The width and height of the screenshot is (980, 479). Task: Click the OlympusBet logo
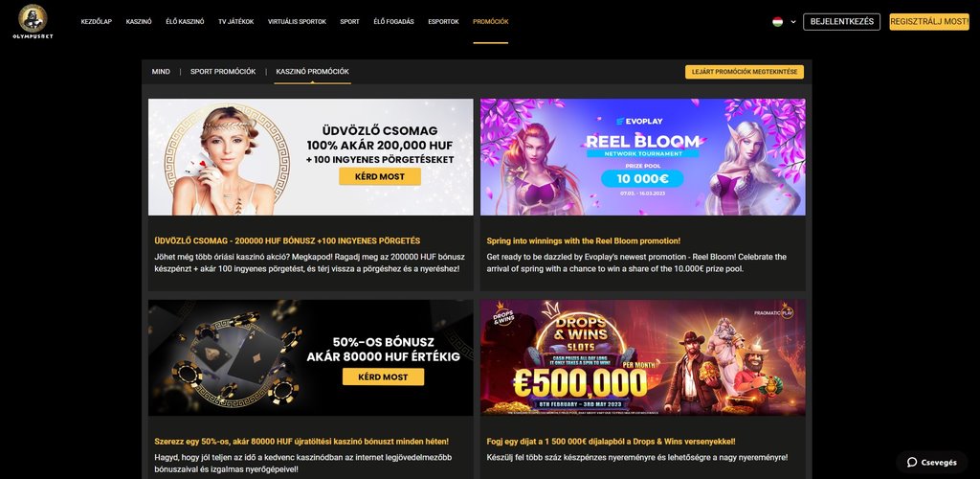click(33, 21)
